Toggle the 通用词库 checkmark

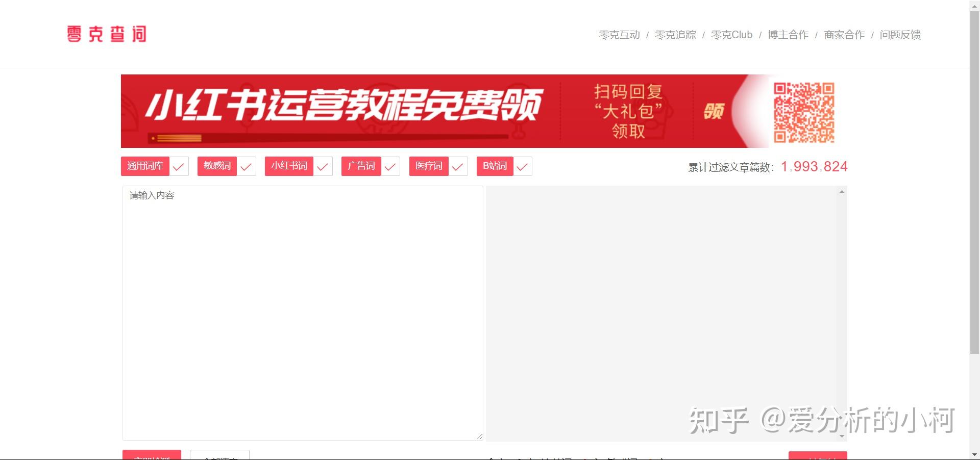pyautogui.click(x=179, y=166)
